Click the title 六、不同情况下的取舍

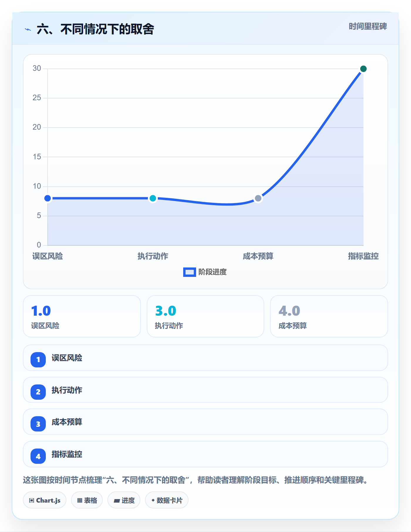[x=95, y=29]
